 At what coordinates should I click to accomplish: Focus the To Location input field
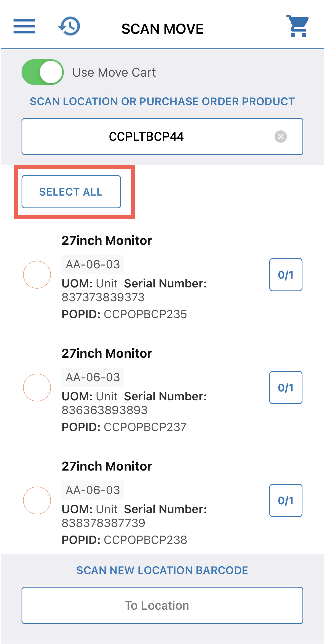tap(162, 605)
